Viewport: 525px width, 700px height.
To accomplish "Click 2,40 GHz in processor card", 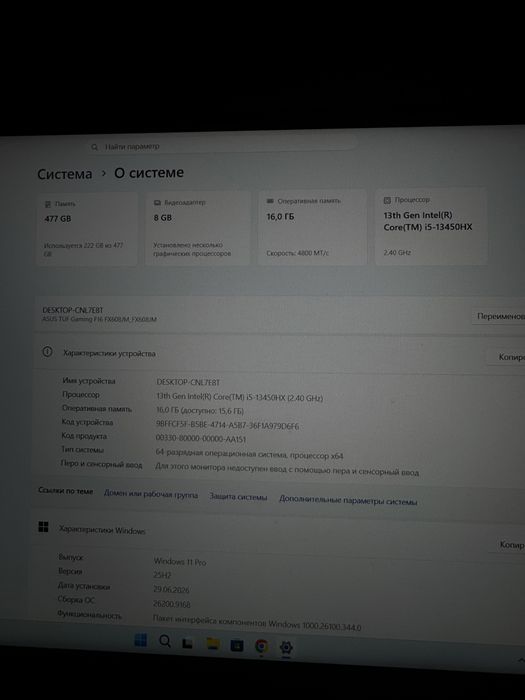I will pos(397,252).
